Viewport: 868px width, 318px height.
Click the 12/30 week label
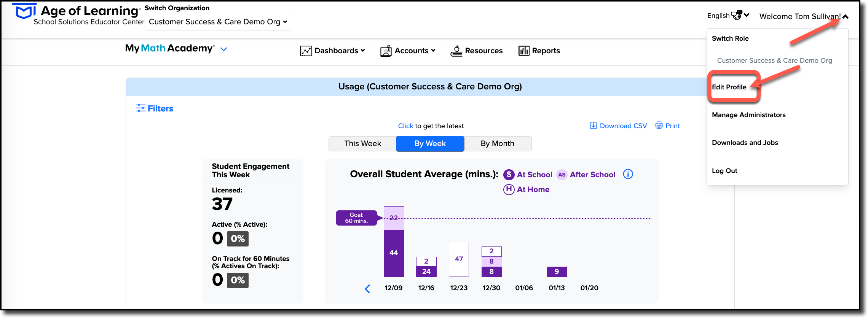[x=491, y=288]
